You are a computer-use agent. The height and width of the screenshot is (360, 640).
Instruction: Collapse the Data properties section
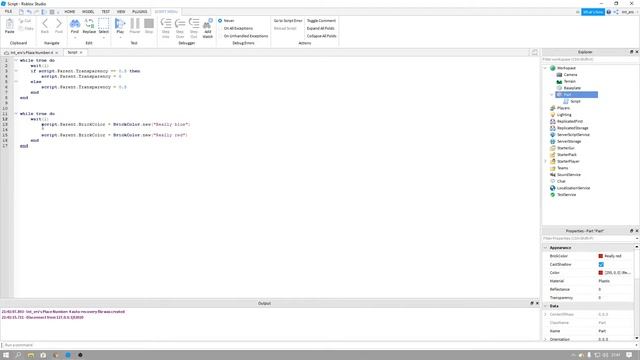545,306
